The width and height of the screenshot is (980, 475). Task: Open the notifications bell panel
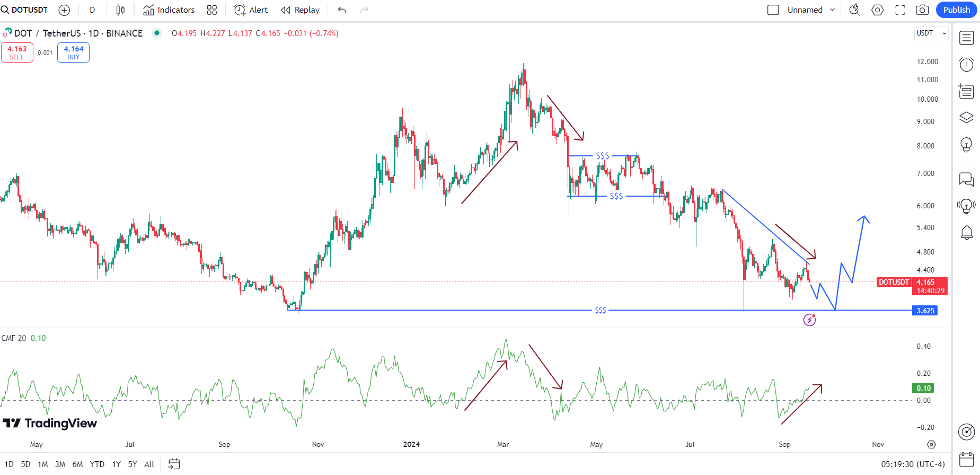(966, 232)
